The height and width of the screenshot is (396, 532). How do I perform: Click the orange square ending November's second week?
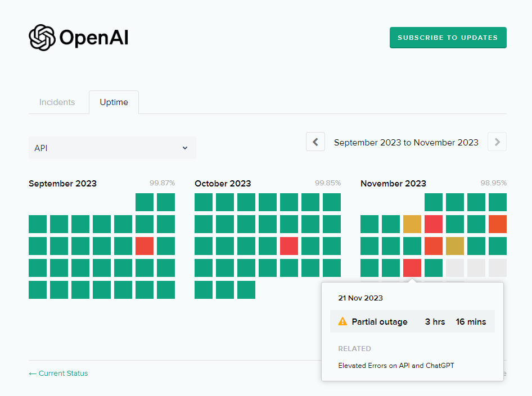[x=498, y=224]
